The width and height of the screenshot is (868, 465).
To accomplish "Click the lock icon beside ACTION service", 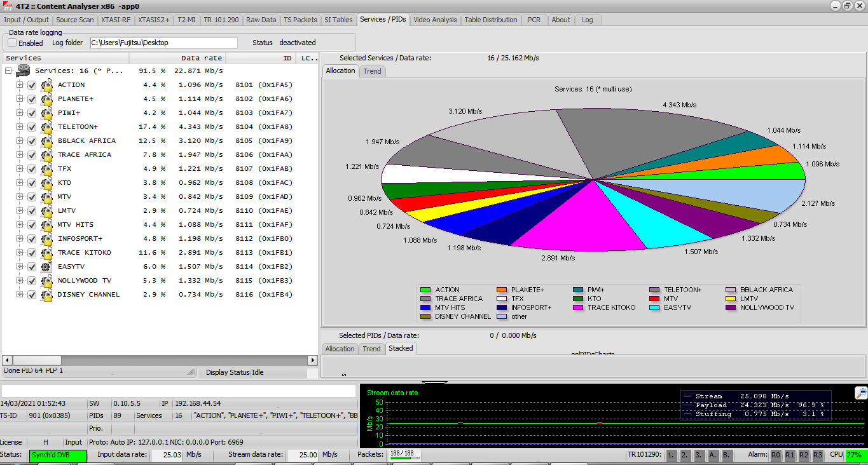I will click(46, 85).
